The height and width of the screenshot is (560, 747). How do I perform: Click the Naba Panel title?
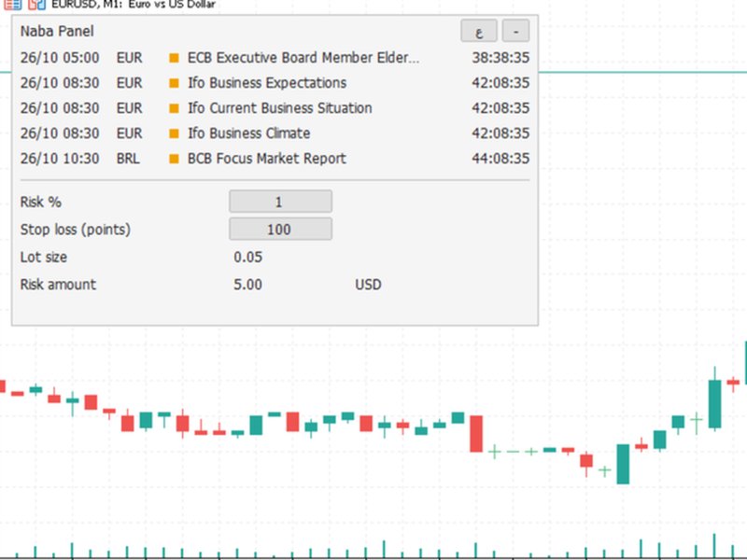[x=57, y=32]
